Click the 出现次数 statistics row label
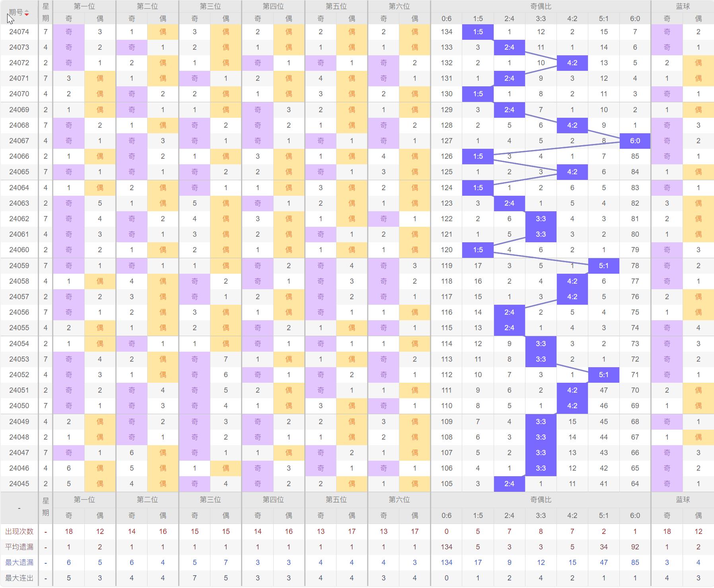714x588 pixels. [19, 532]
